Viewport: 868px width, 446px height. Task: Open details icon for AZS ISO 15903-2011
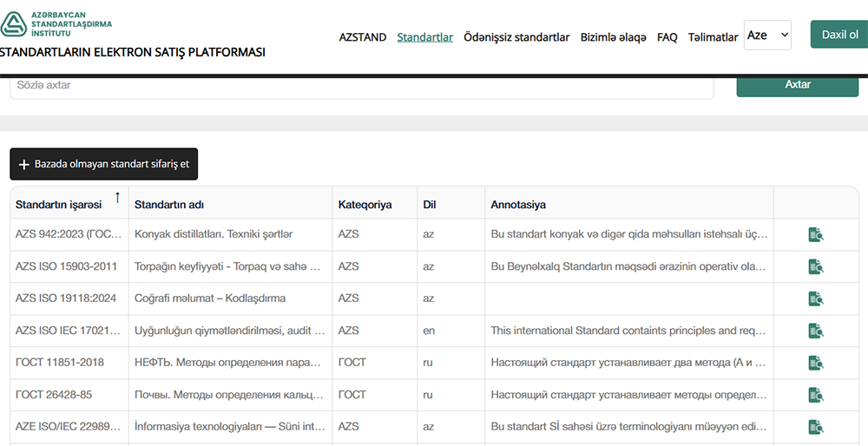point(815,266)
